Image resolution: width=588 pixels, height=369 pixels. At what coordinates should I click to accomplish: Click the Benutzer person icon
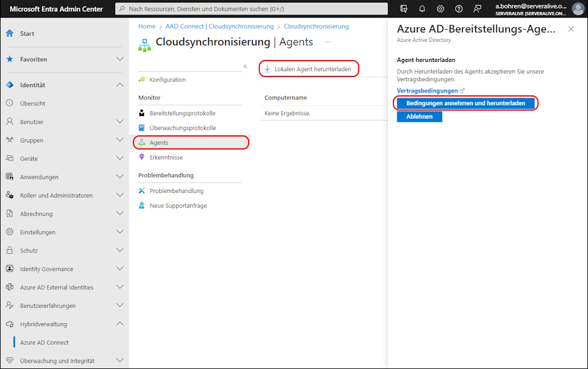(10, 121)
